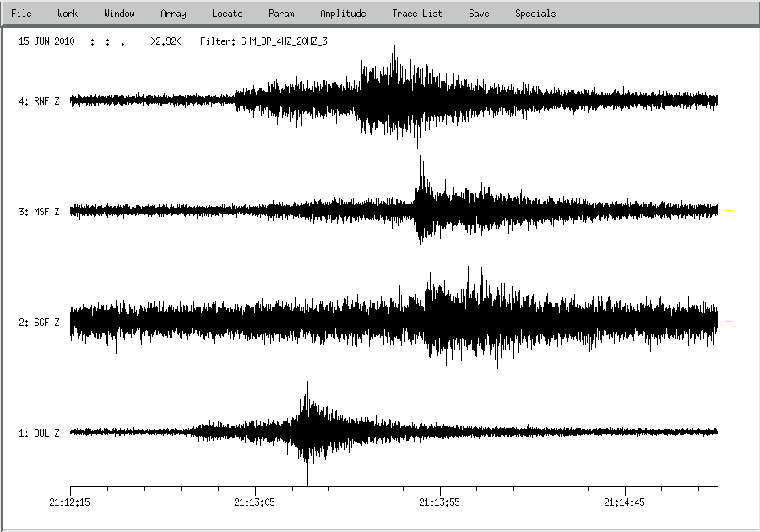This screenshot has width=760, height=532.
Task: Select the trace label 4: RNF Z
Action: [x=39, y=101]
